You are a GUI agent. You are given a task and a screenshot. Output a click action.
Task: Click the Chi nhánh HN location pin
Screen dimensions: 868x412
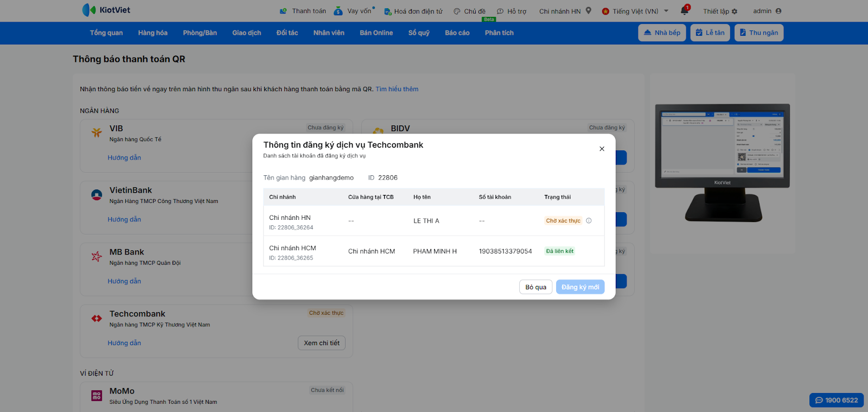tap(588, 11)
